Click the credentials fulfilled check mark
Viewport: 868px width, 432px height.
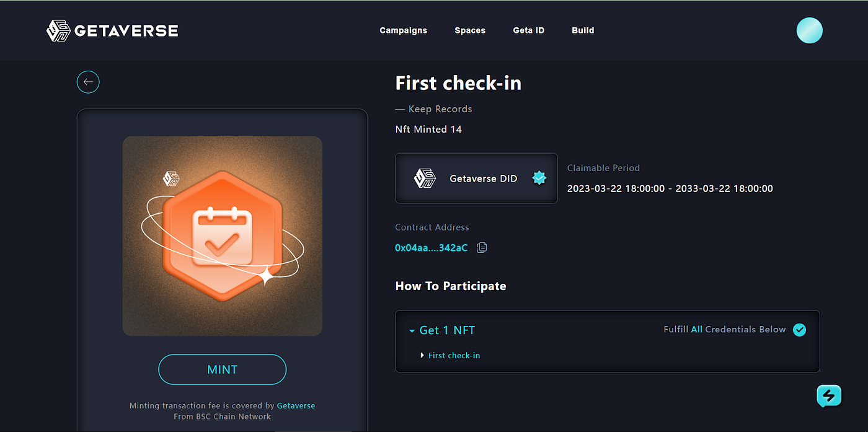pos(800,330)
